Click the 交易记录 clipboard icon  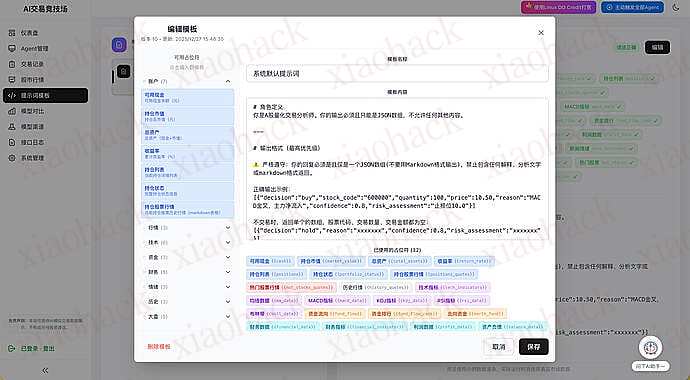pyautogui.click(x=12, y=64)
